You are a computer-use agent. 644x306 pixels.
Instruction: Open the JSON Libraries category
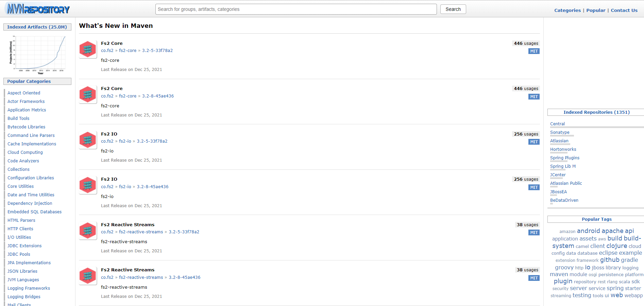22,271
